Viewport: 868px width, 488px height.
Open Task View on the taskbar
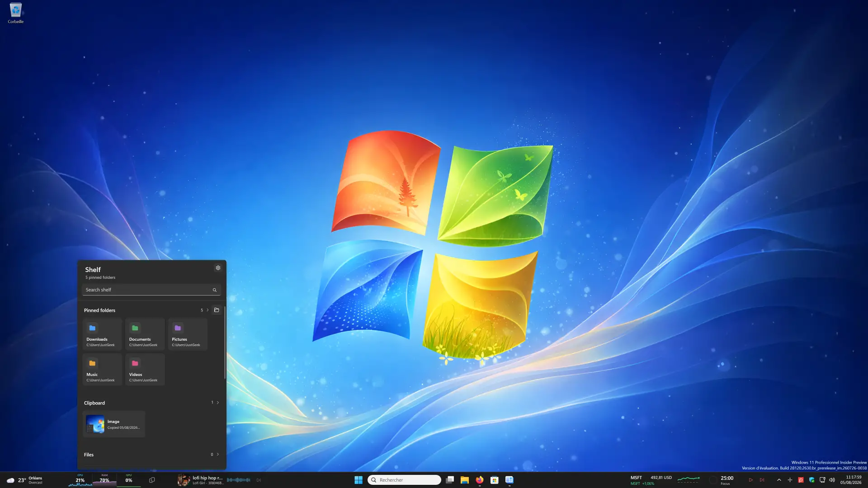pos(450,480)
